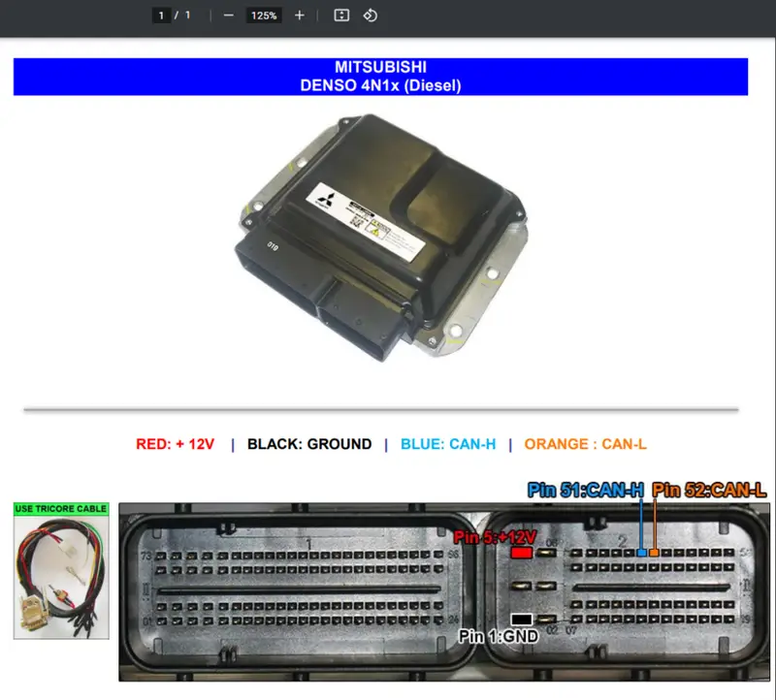
Task: Click the fit to page icon
Action: tap(341, 16)
